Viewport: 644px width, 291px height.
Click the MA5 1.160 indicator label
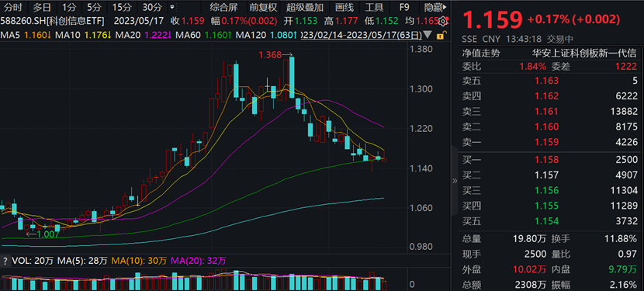(x=26, y=36)
